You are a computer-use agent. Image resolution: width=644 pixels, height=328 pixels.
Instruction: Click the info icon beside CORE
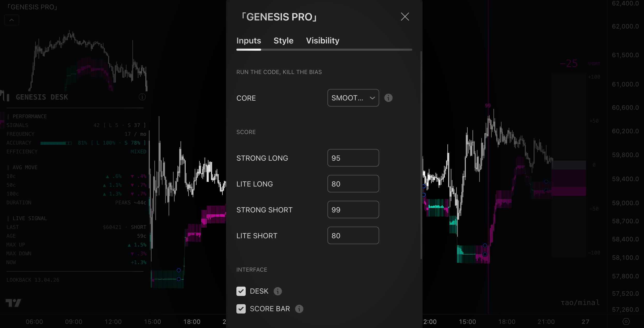pos(388,98)
